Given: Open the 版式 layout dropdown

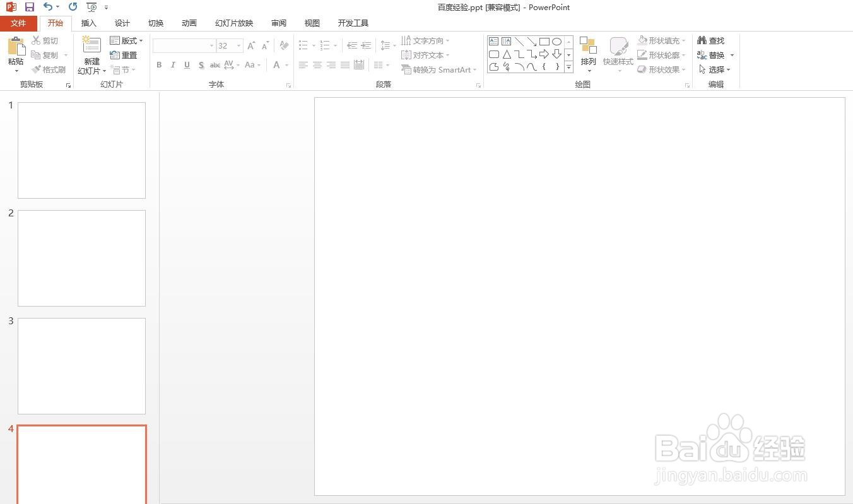Looking at the screenshot, I should coord(127,40).
